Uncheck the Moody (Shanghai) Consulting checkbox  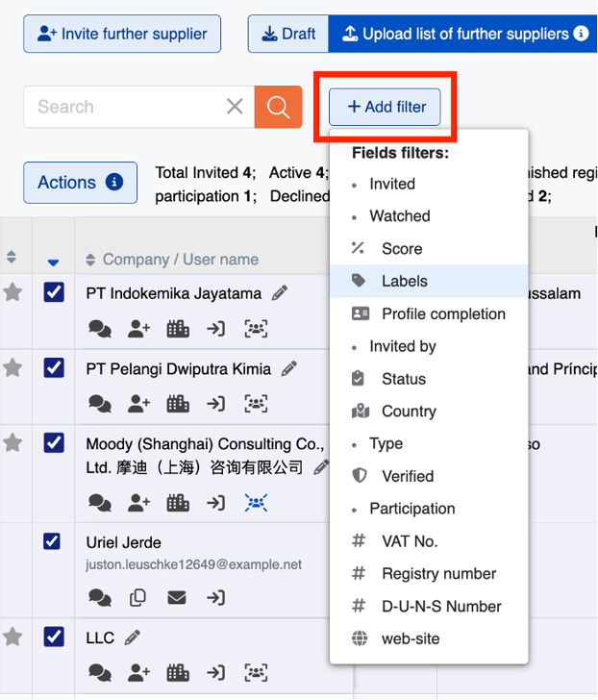[54, 442]
